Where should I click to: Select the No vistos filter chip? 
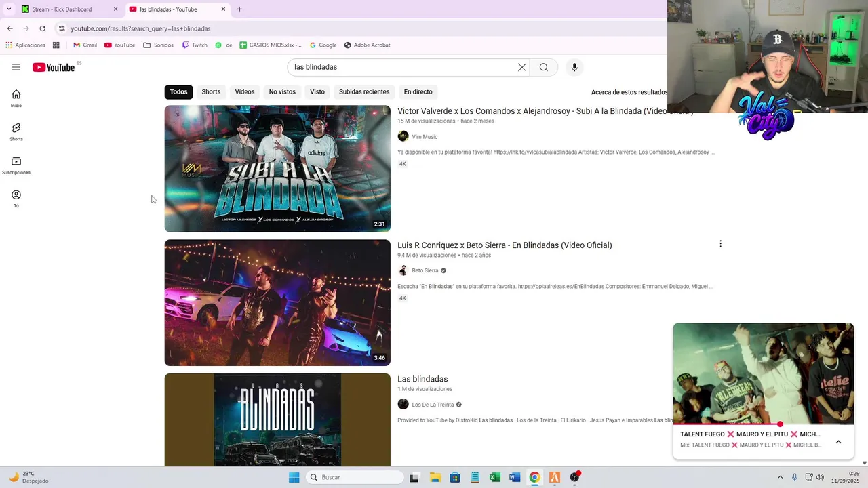(282, 91)
